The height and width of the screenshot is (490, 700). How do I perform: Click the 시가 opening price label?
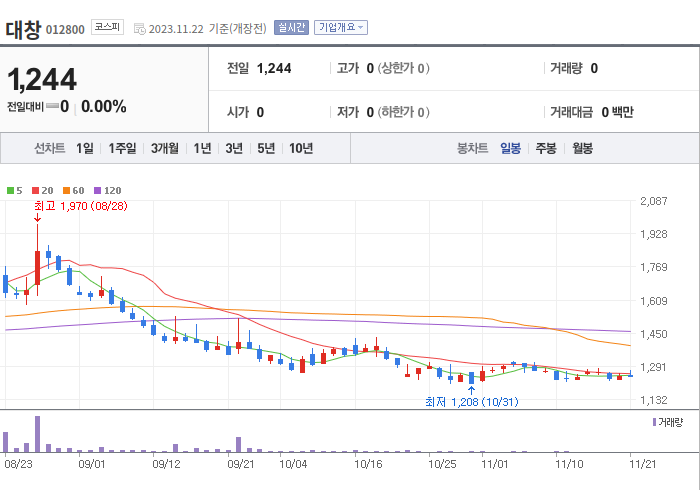click(x=238, y=112)
